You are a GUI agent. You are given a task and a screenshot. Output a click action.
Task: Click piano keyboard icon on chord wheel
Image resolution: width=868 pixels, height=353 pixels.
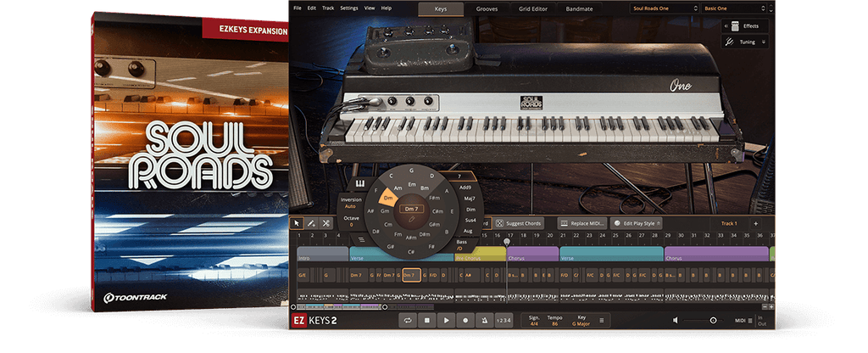point(359,184)
